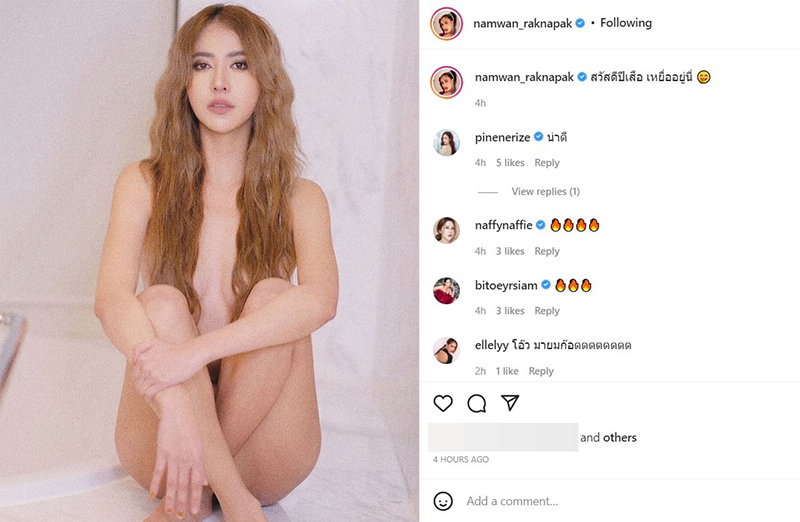This screenshot has height=522, width=800.
Task: Click header profile avatar of namwan_raknapak
Action: [446, 23]
